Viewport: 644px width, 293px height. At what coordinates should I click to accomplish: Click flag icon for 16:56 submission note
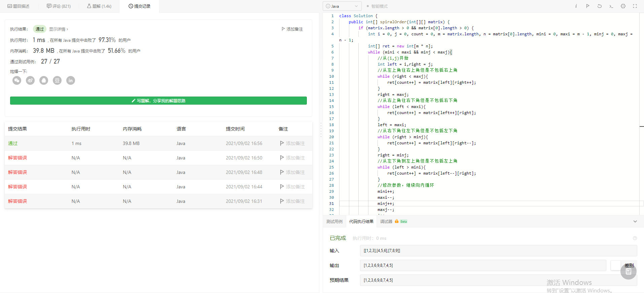(282, 143)
